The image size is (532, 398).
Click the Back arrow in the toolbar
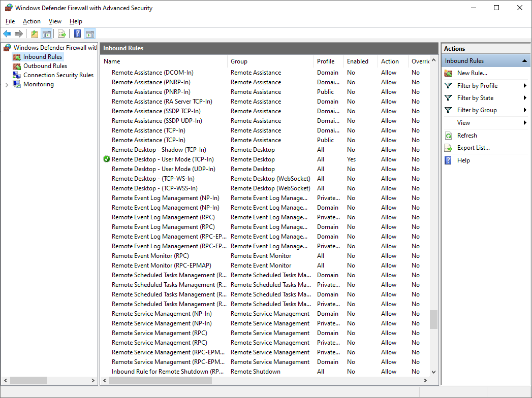pos(7,34)
